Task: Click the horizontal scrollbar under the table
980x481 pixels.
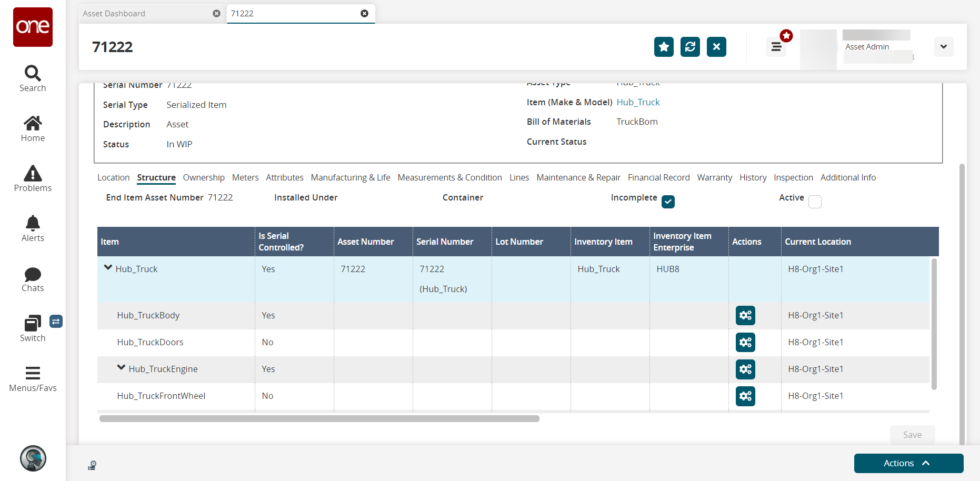Action: [319, 419]
